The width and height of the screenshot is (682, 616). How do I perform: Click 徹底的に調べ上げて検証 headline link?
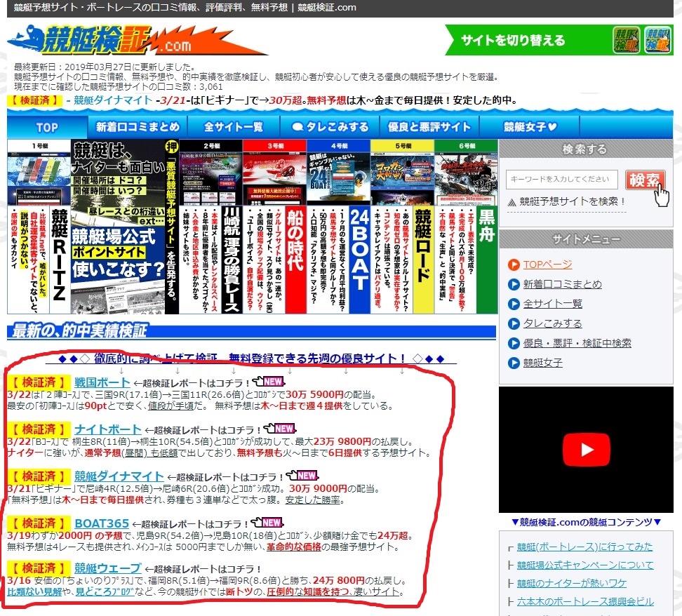click(250, 359)
